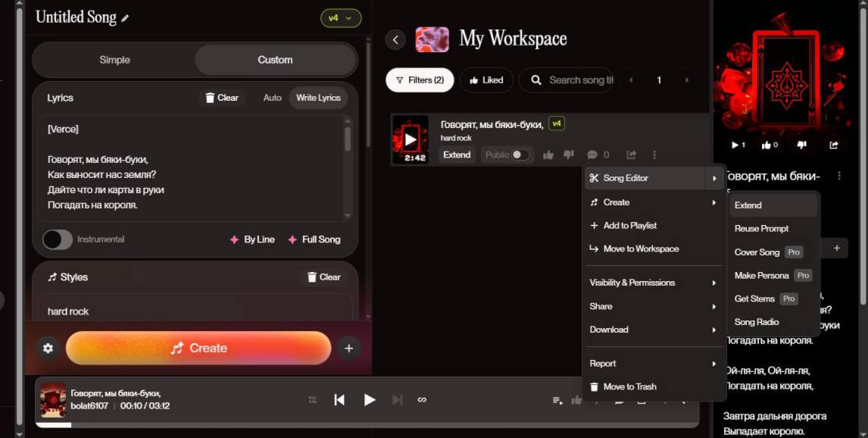Select Write Lyrics mode
This screenshot has width=868, height=438.
click(318, 98)
